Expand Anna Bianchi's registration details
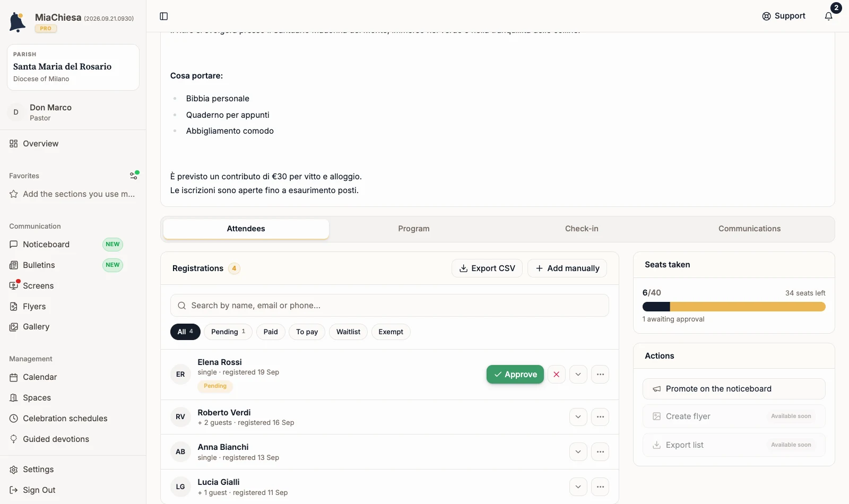Viewport: 849px width, 504px height. tap(578, 452)
